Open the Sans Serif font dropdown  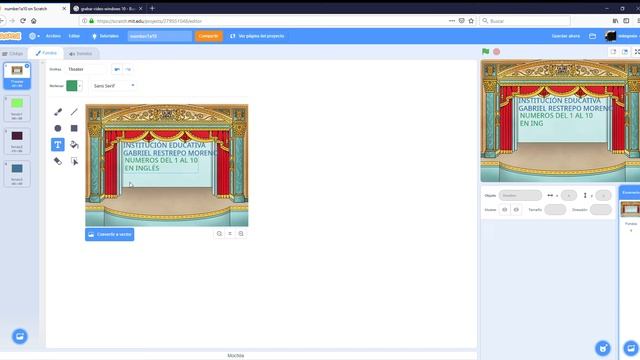(x=113, y=86)
